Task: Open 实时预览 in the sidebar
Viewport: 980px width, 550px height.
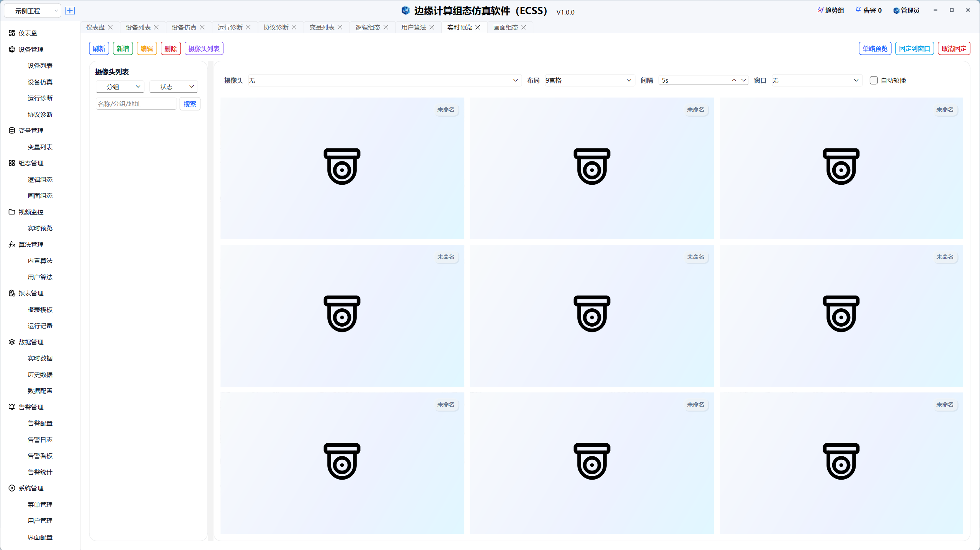Action: [40, 228]
